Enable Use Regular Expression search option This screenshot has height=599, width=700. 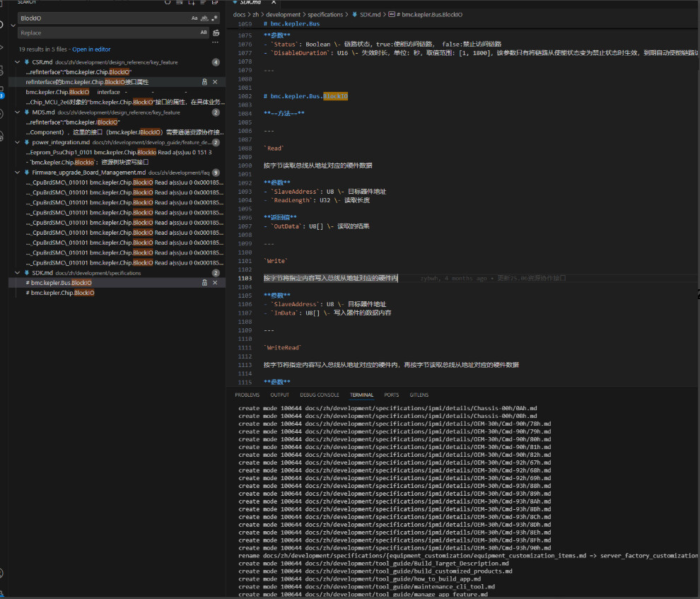[215, 18]
